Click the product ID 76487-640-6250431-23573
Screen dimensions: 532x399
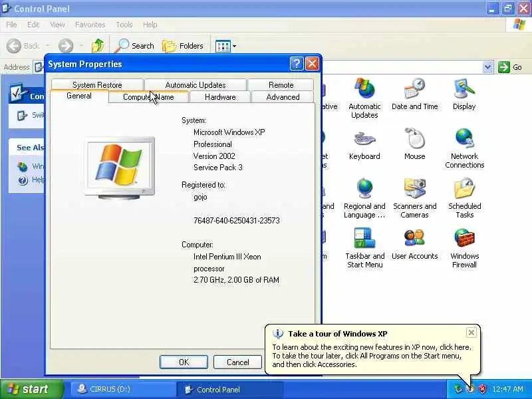237,221
